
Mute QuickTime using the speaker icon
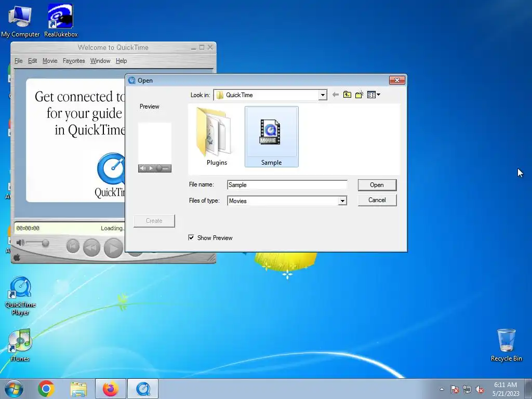[x=20, y=243]
